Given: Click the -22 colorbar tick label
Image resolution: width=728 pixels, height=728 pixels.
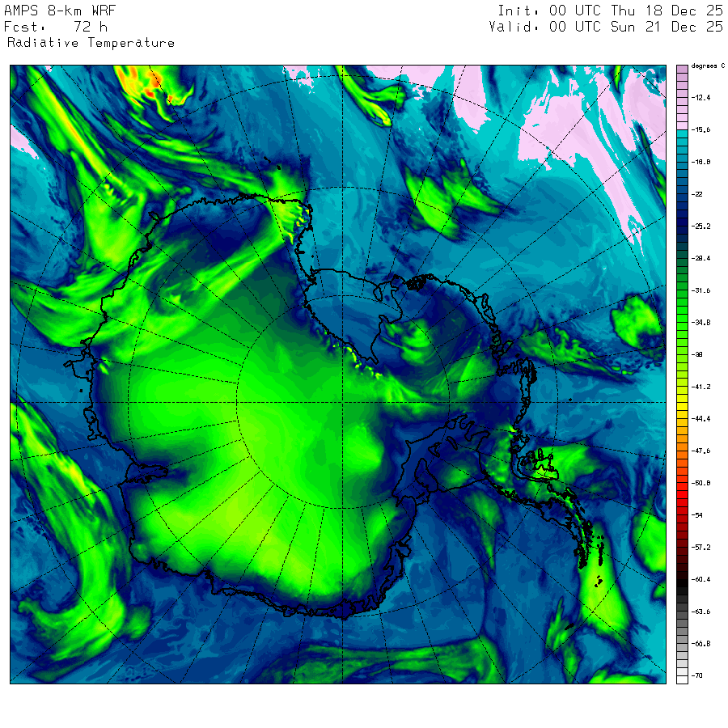Looking at the screenshot, I should 697,194.
